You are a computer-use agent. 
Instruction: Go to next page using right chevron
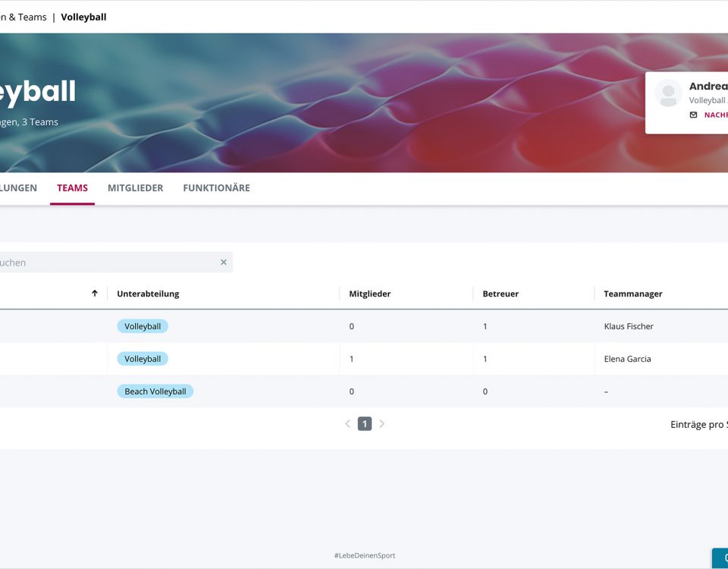coord(381,424)
